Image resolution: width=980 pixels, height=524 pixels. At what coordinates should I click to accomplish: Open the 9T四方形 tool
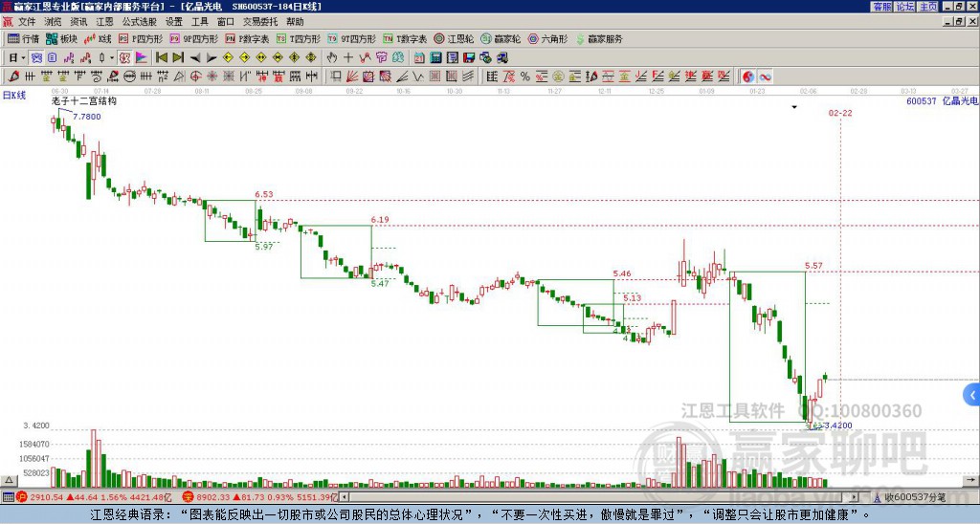pos(352,38)
